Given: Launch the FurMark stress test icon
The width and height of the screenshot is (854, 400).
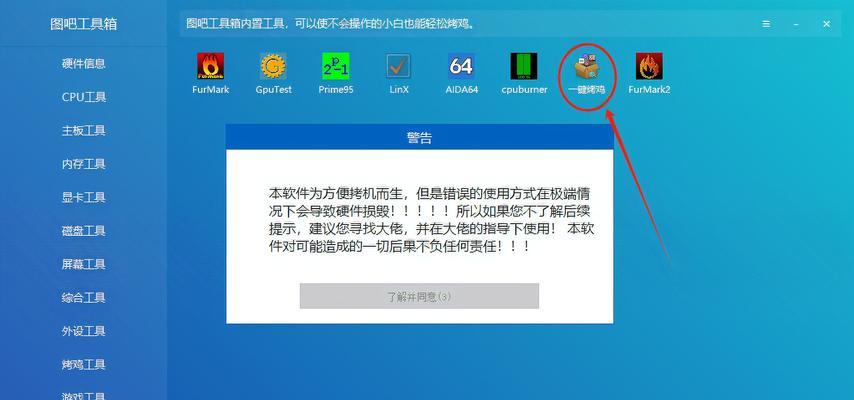Looking at the screenshot, I should (x=211, y=66).
